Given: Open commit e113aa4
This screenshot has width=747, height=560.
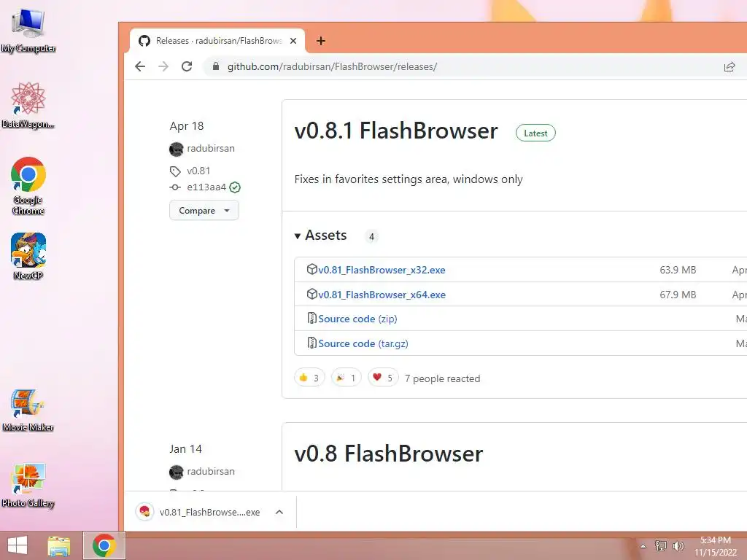Looking at the screenshot, I should click(206, 187).
